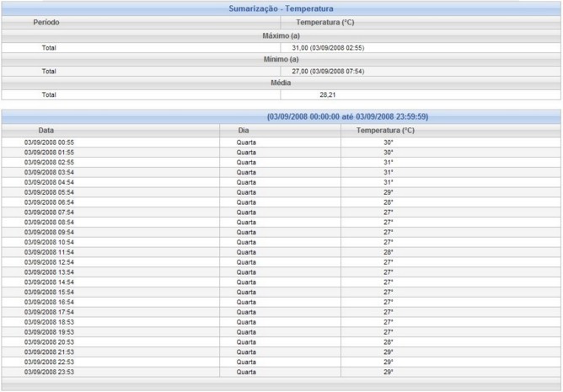
Task: Select the 03/09/2008 02:55 date cell
Action: pos(49,162)
